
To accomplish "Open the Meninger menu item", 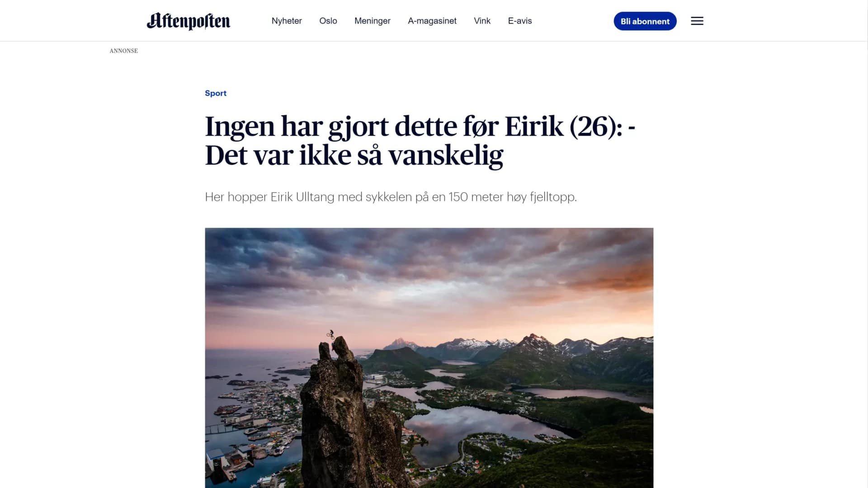I will click(x=373, y=21).
